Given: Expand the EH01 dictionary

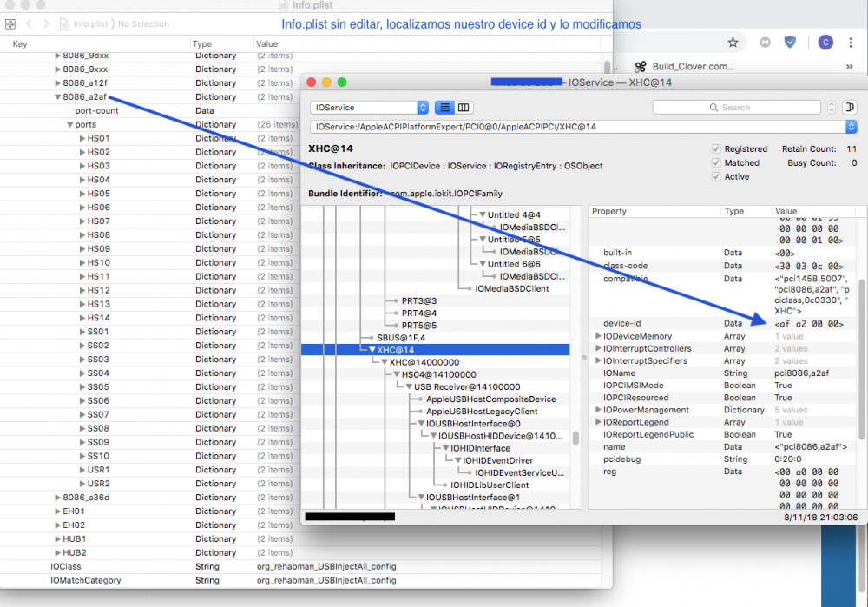Looking at the screenshot, I should (x=57, y=511).
